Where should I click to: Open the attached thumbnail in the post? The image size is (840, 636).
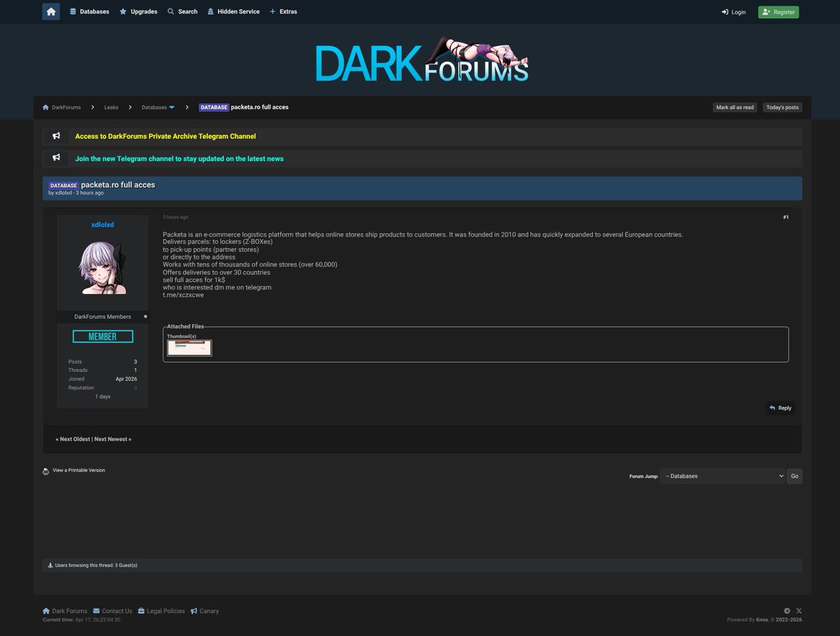point(188,347)
